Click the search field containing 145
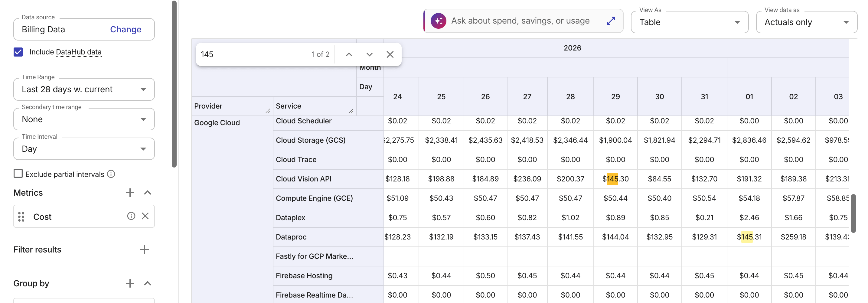This screenshot has width=868, height=303. (x=253, y=54)
